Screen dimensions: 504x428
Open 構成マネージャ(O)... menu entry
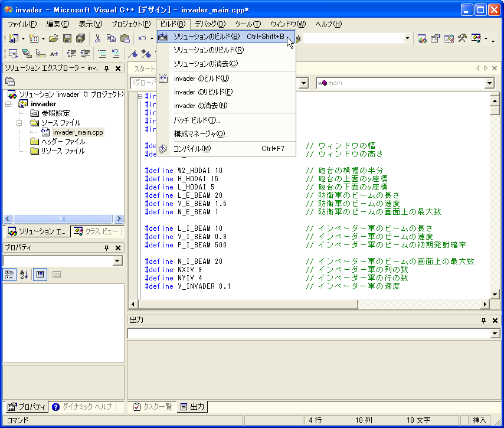(x=226, y=134)
